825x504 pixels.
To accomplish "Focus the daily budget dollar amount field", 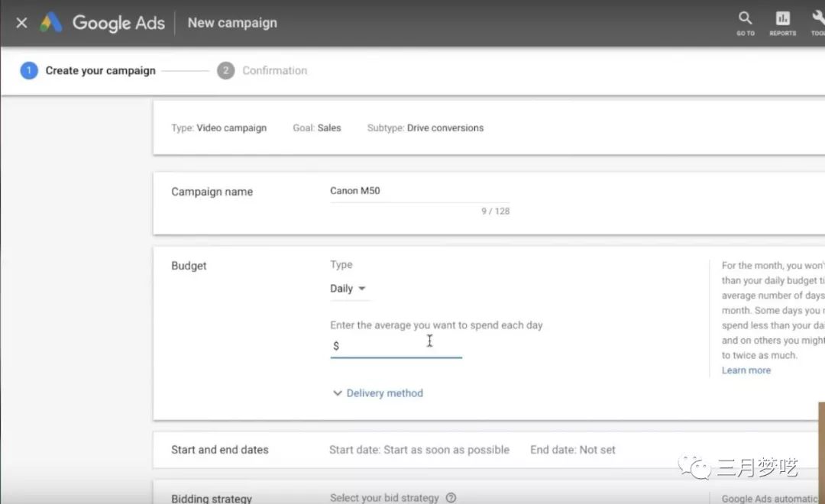I will tap(397, 346).
